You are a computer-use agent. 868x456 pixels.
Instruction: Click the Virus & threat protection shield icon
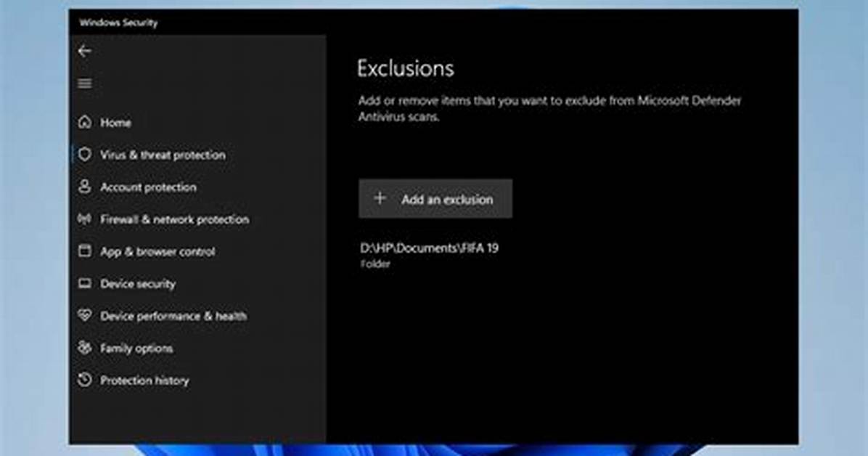click(x=85, y=155)
